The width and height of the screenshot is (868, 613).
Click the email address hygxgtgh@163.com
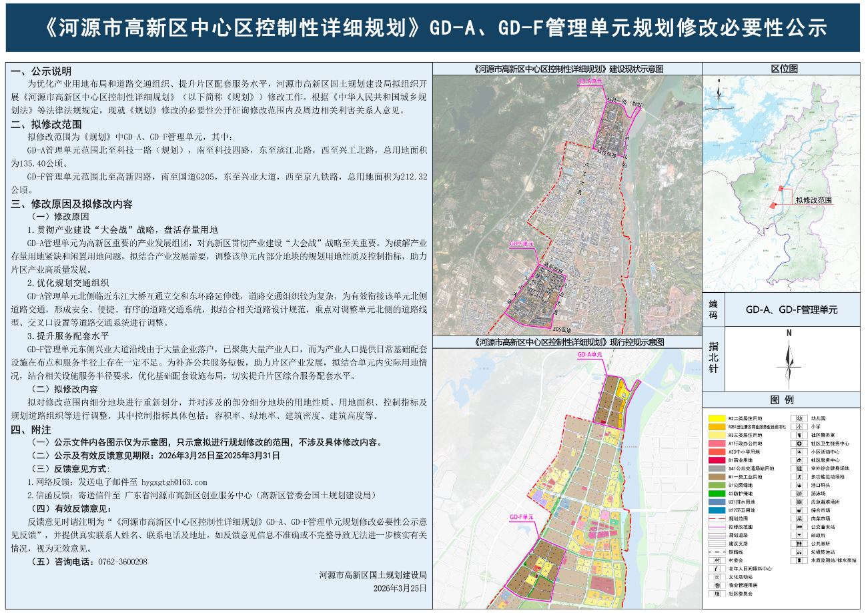point(174,482)
